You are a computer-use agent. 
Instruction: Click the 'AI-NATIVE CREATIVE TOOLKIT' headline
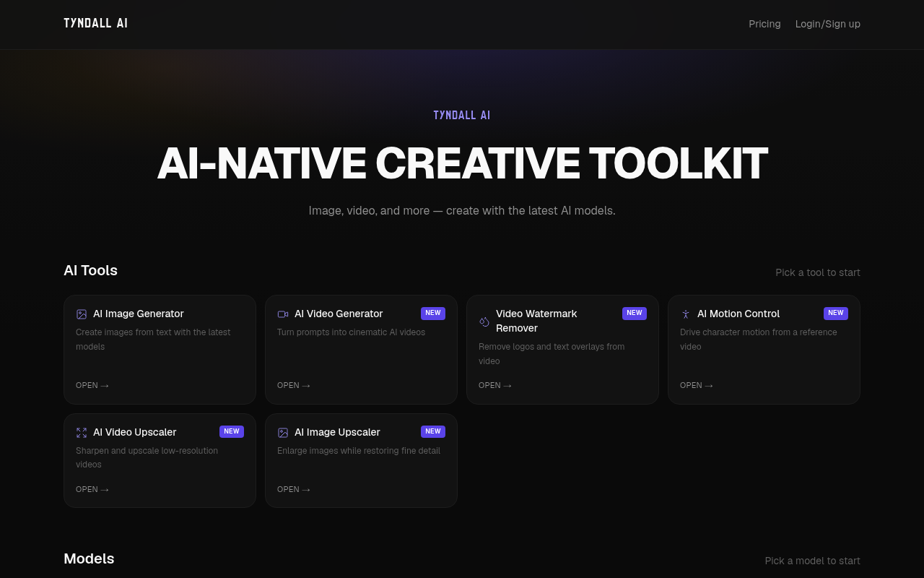tap(462, 163)
